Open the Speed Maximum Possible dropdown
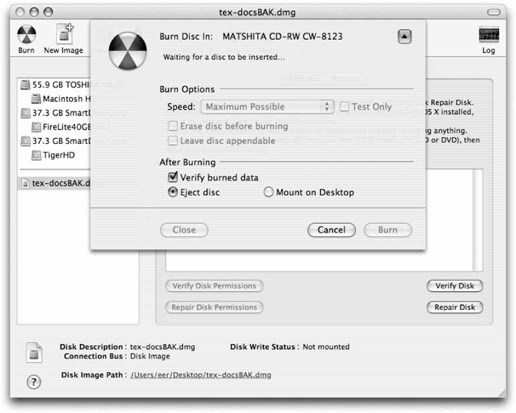516x413 pixels. tap(267, 107)
